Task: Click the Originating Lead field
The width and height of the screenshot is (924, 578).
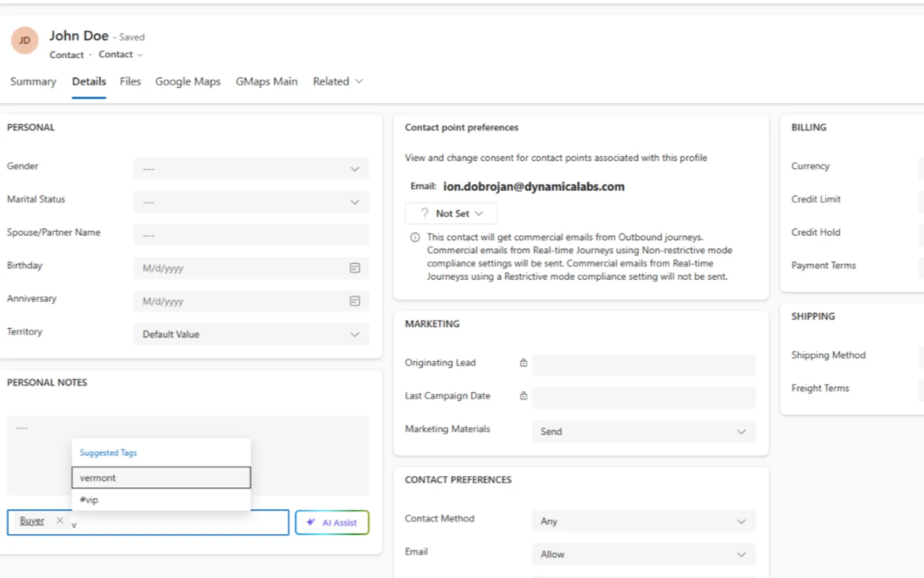Action: click(x=644, y=365)
